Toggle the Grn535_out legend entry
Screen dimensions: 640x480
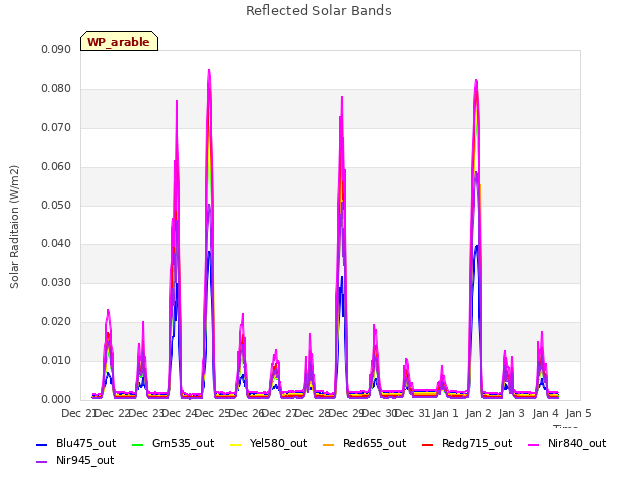[173, 443]
